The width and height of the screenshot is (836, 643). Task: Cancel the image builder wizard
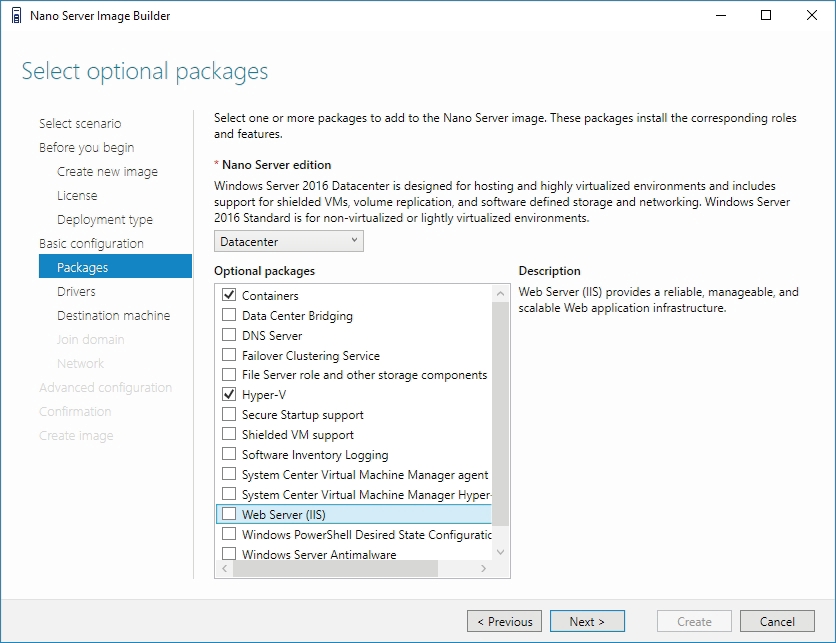pyautogui.click(x=777, y=621)
